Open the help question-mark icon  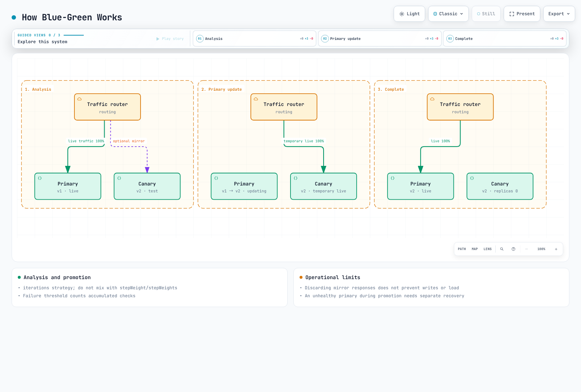(x=513, y=249)
